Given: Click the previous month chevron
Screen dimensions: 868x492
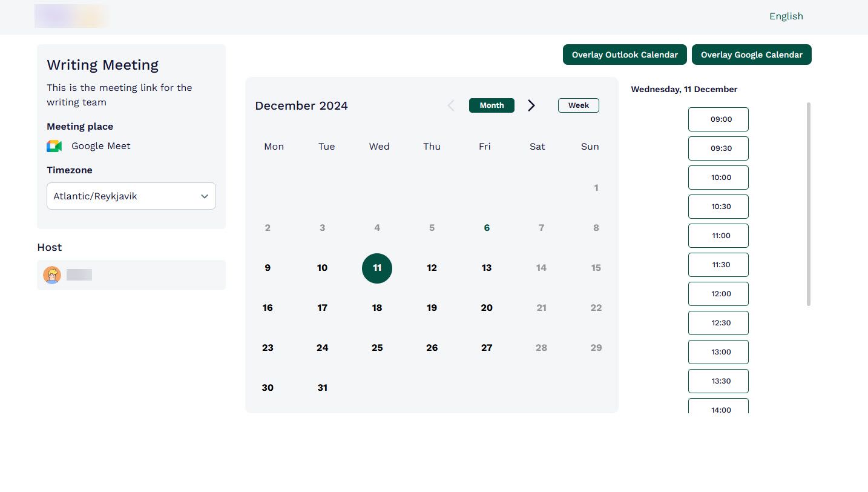Looking at the screenshot, I should 451,105.
